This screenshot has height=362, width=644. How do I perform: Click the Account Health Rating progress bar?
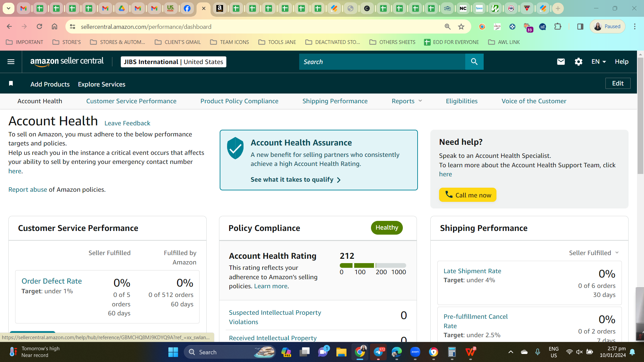tap(373, 265)
